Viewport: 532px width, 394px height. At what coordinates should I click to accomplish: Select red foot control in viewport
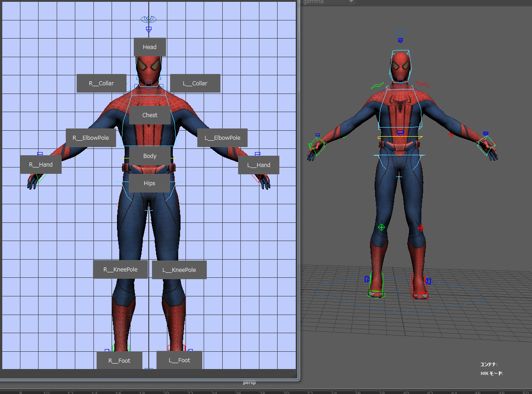[420, 287]
